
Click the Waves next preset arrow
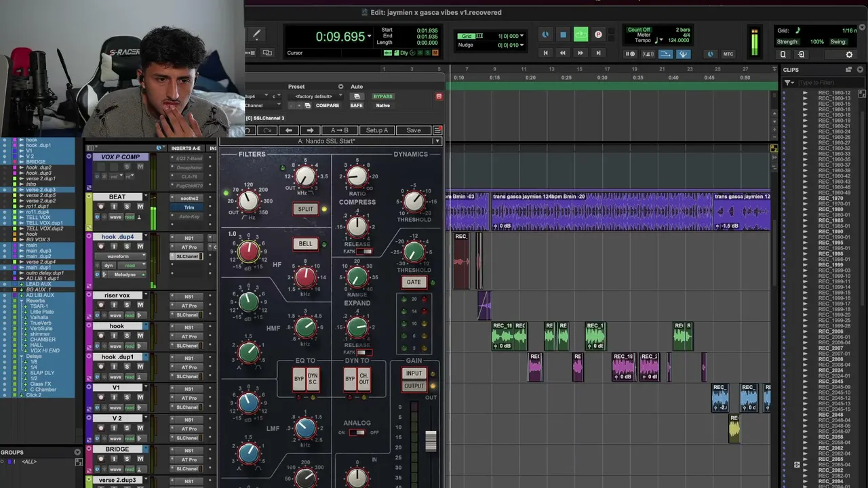(310, 130)
